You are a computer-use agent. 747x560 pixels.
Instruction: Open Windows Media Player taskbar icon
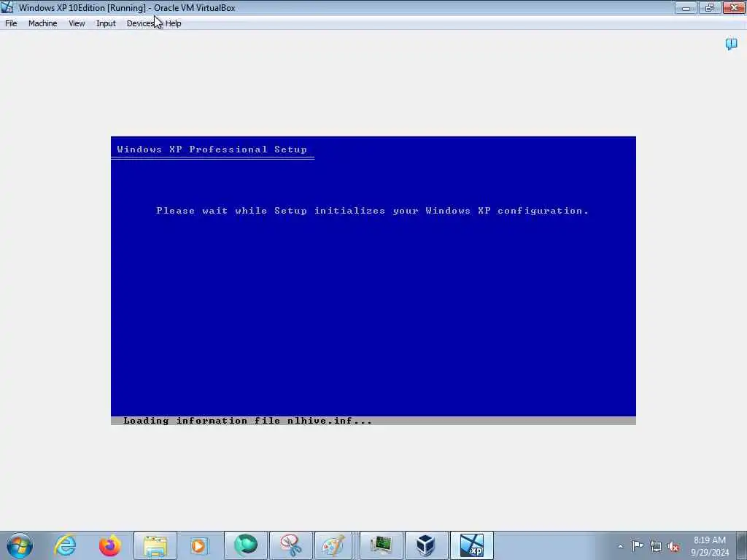[199, 545]
